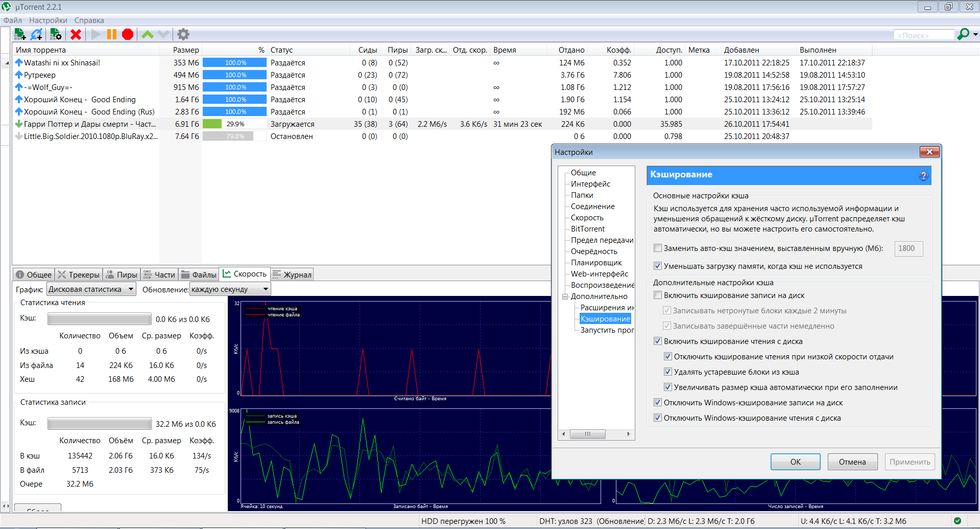Click Отмена in the Настройки dialog

(852, 462)
